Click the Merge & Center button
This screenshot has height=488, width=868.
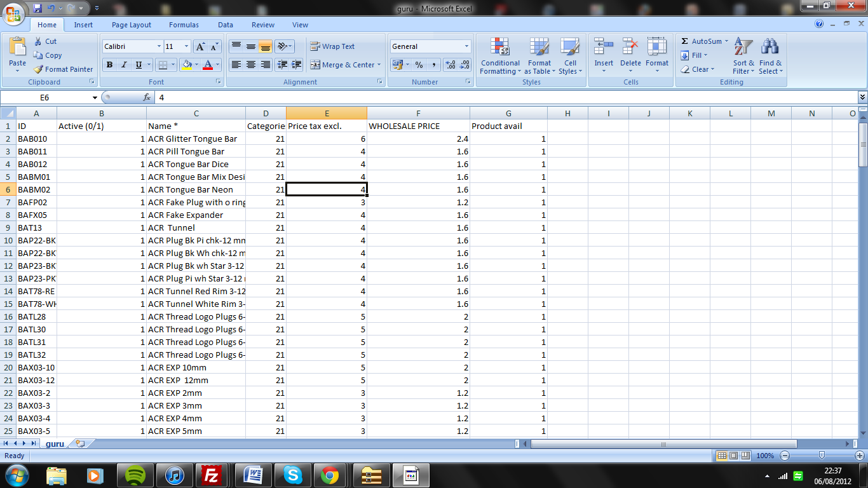tap(342, 65)
